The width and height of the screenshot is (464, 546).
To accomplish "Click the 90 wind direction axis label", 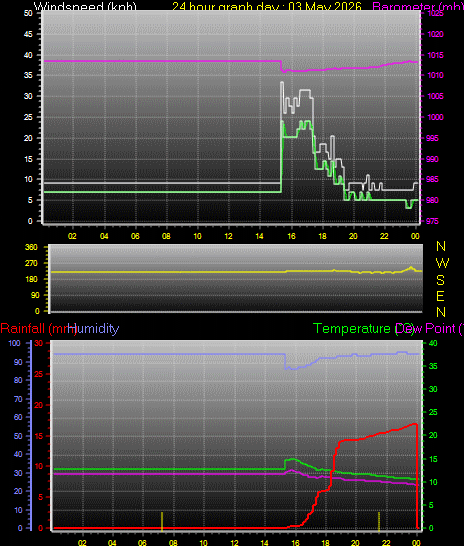I will [35, 295].
